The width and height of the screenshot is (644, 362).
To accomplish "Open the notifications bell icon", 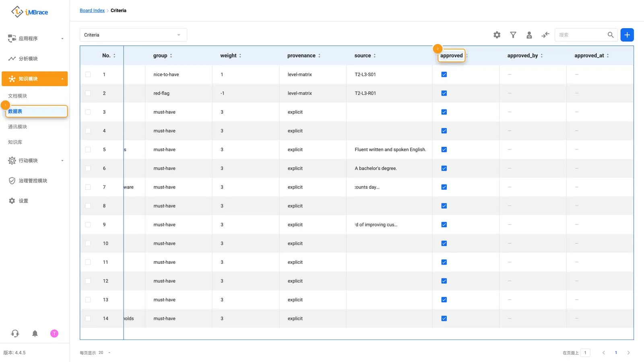I will (x=35, y=333).
